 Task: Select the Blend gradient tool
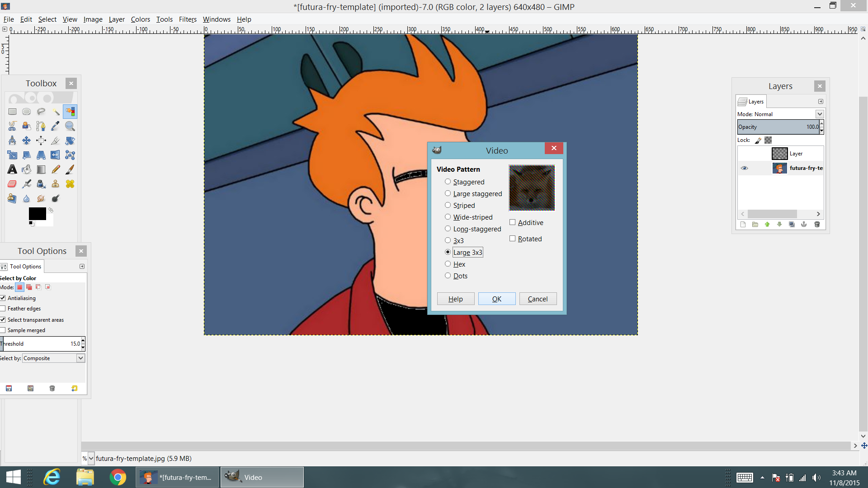[41, 169]
